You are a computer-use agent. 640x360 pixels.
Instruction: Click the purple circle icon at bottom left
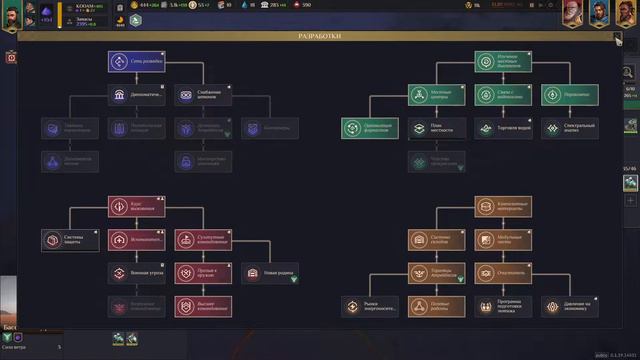18,338
